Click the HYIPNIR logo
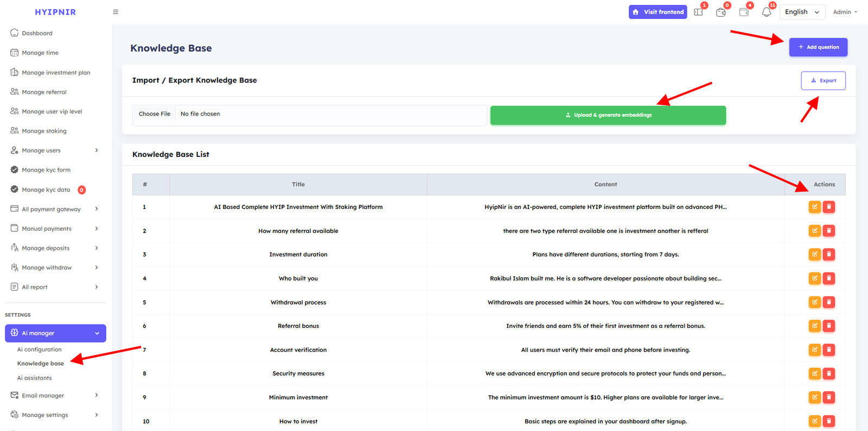This screenshot has height=431, width=868. [55, 12]
